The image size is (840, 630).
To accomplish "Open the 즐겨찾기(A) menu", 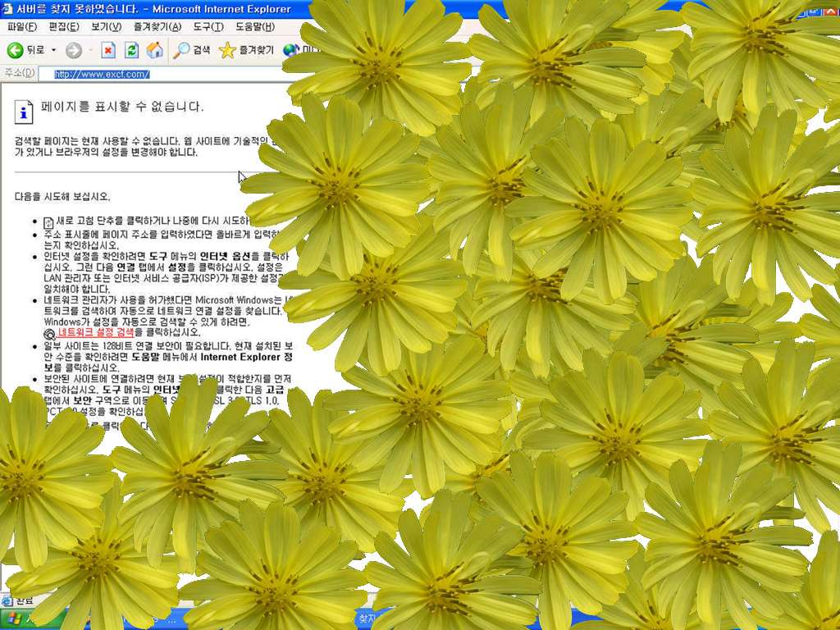I will [156, 27].
